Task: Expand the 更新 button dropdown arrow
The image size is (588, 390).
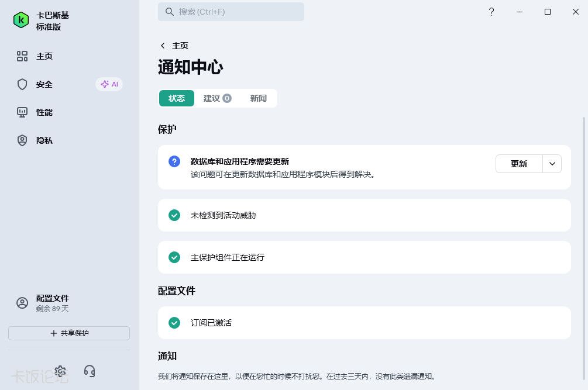Action: pyautogui.click(x=552, y=164)
